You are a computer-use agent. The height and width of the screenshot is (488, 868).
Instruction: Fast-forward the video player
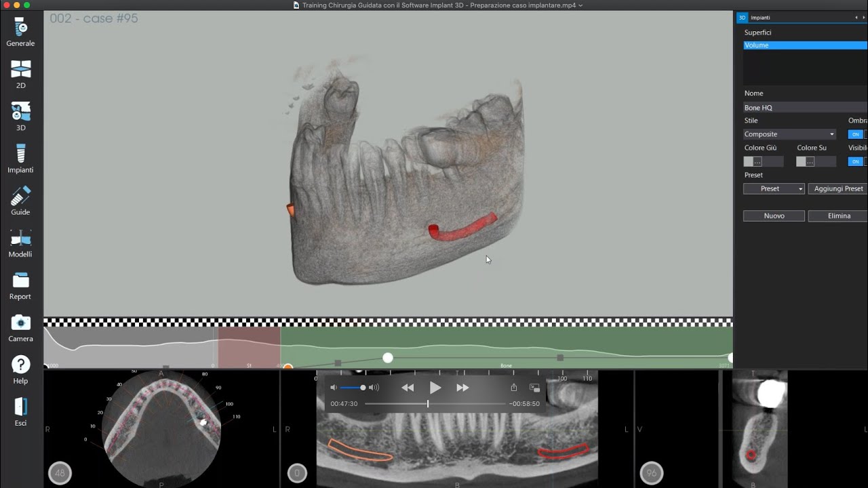462,388
